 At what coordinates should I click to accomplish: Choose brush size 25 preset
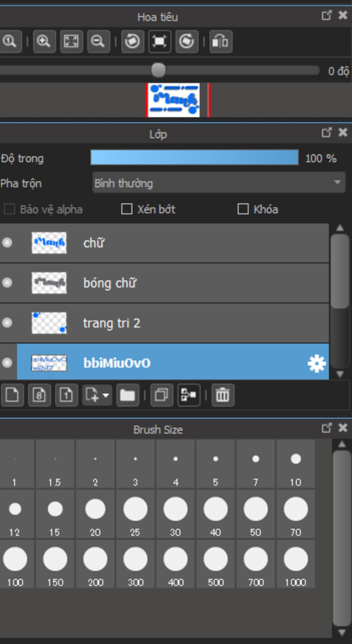click(135, 514)
